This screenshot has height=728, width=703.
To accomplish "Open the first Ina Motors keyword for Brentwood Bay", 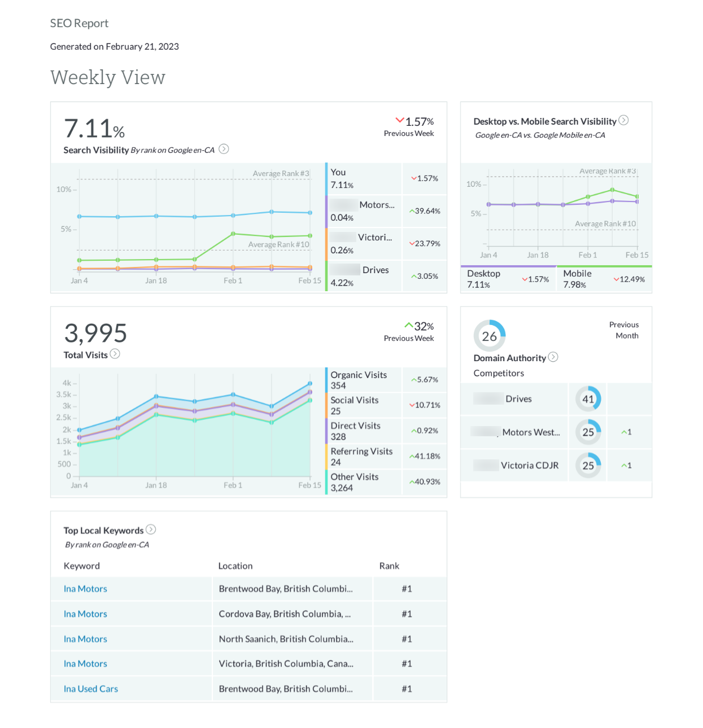I will pos(85,589).
